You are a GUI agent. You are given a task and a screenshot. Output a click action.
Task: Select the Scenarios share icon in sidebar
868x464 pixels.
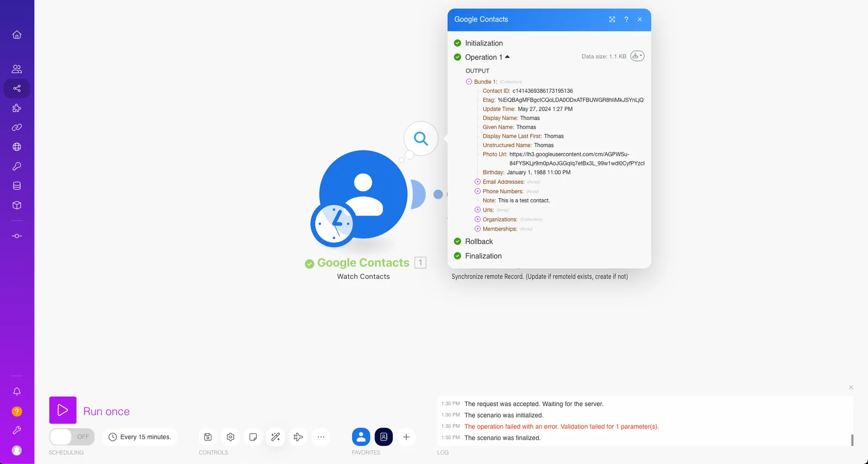pyautogui.click(x=17, y=88)
